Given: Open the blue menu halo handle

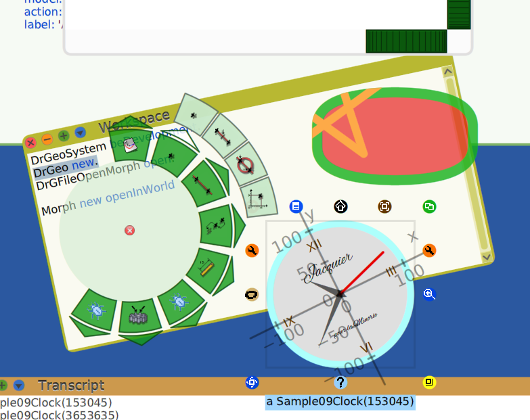Looking at the screenshot, I should 296,206.
